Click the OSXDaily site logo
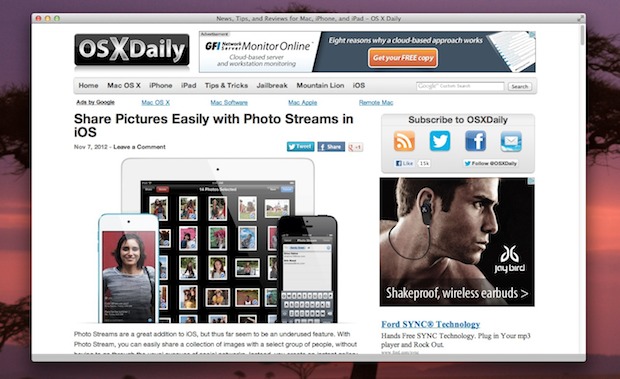This screenshot has height=379, width=620. click(x=132, y=50)
